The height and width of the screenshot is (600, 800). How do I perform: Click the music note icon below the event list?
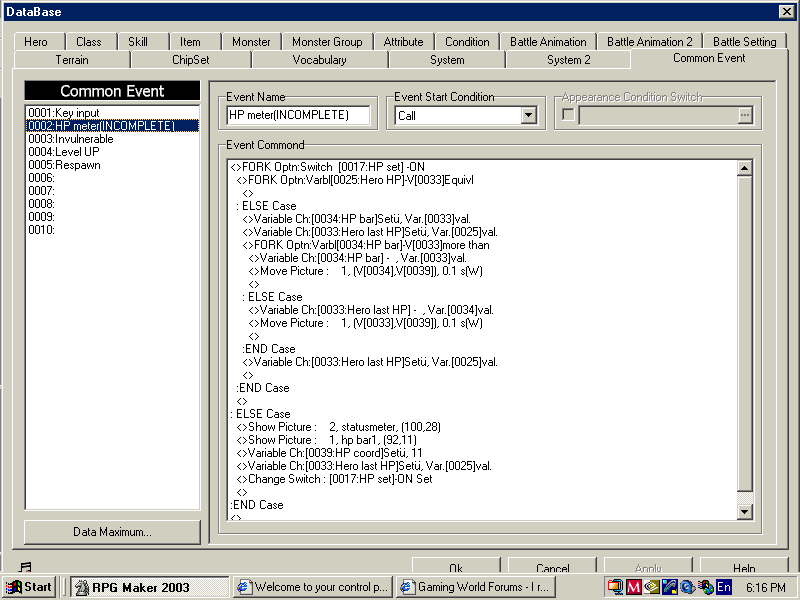24,567
